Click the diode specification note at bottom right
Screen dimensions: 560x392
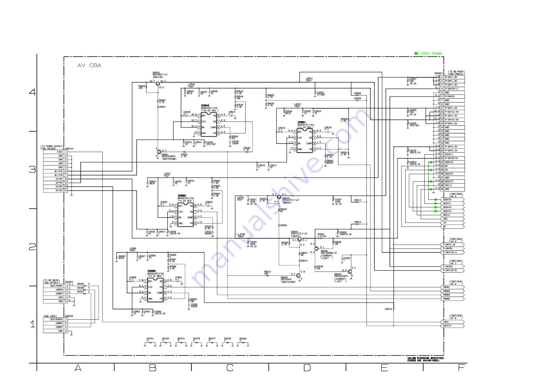426,359
